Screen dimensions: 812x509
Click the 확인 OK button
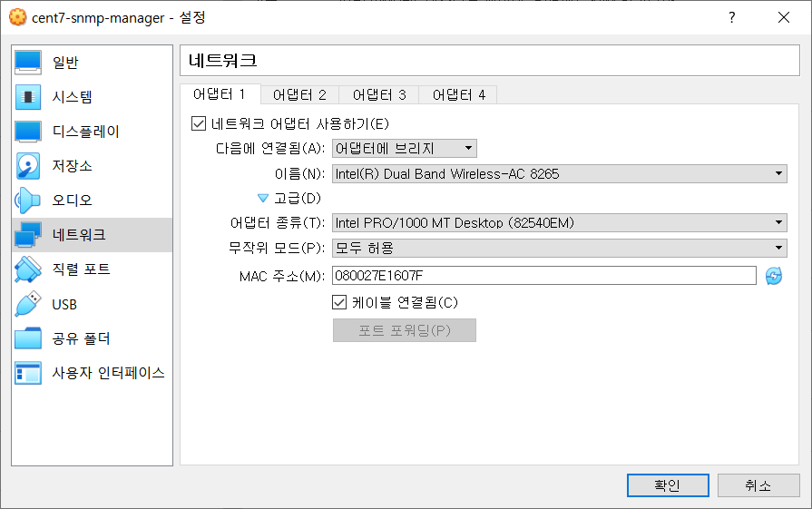pyautogui.click(x=668, y=485)
